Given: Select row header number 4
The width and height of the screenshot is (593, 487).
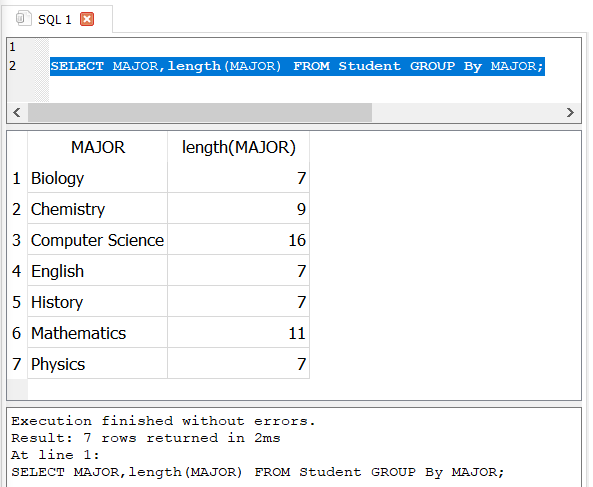Looking at the screenshot, I should click(x=17, y=271).
